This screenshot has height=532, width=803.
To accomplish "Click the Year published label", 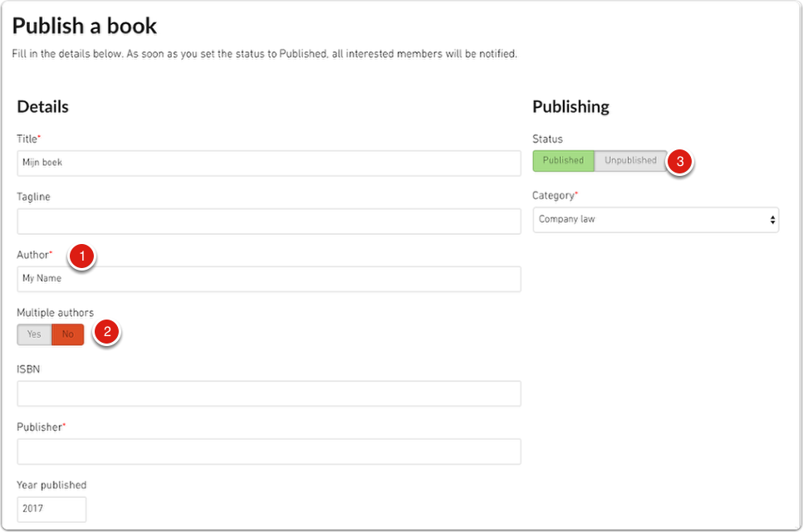I will (51, 485).
